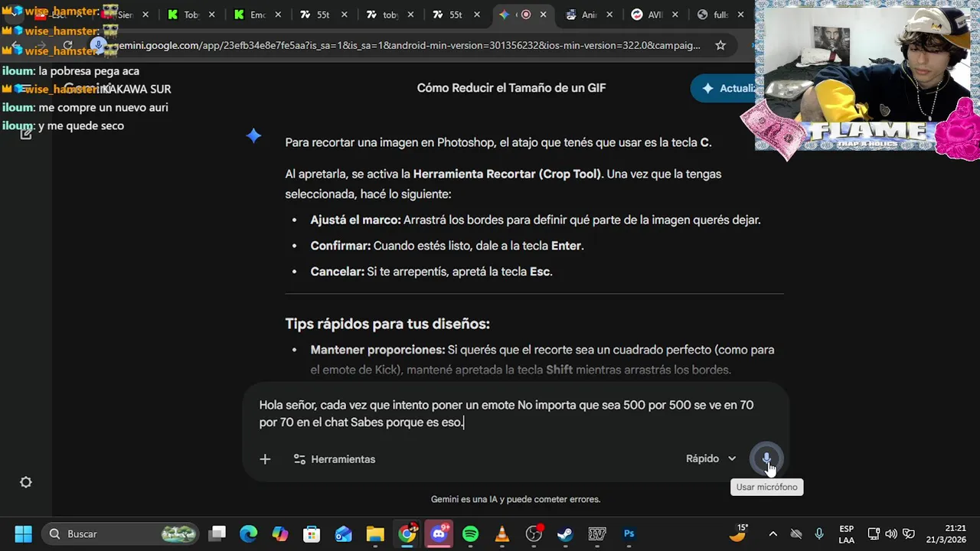Open Photoshop from the taskbar

(629, 533)
